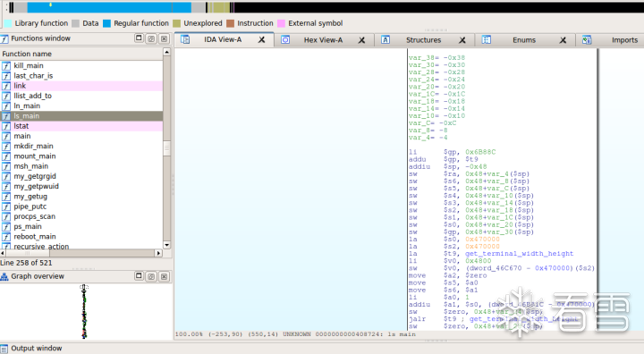Select the mount_main function

81,156
